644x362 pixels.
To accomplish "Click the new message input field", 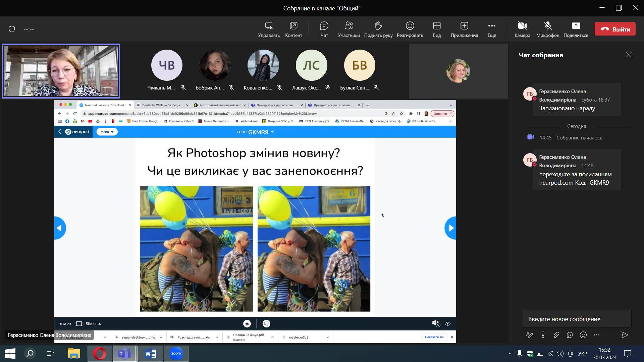I will click(577, 319).
